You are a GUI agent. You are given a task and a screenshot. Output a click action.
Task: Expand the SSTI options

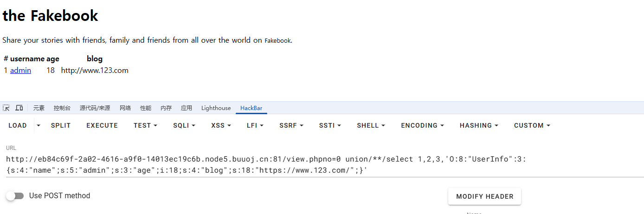coord(330,125)
